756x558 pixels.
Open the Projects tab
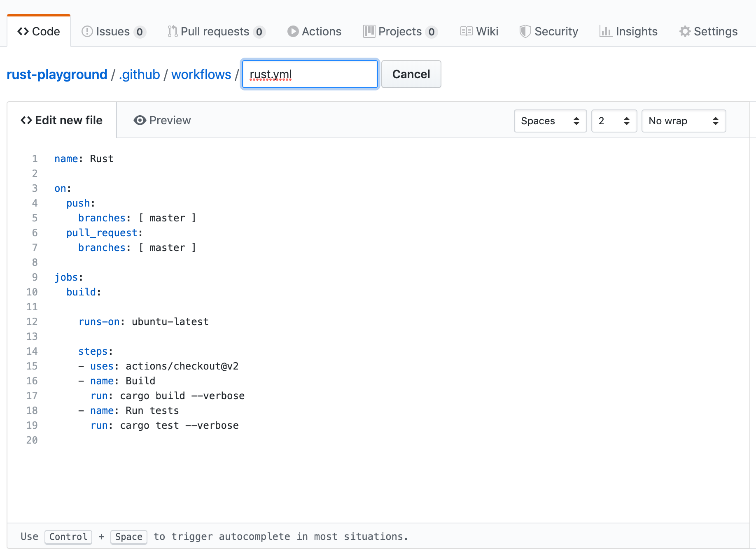(x=400, y=31)
